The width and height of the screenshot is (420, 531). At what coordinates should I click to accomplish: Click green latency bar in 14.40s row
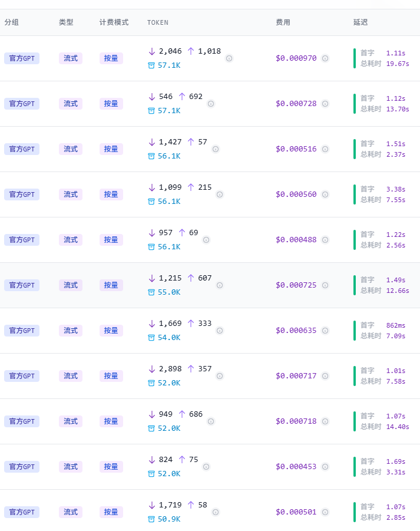click(355, 421)
